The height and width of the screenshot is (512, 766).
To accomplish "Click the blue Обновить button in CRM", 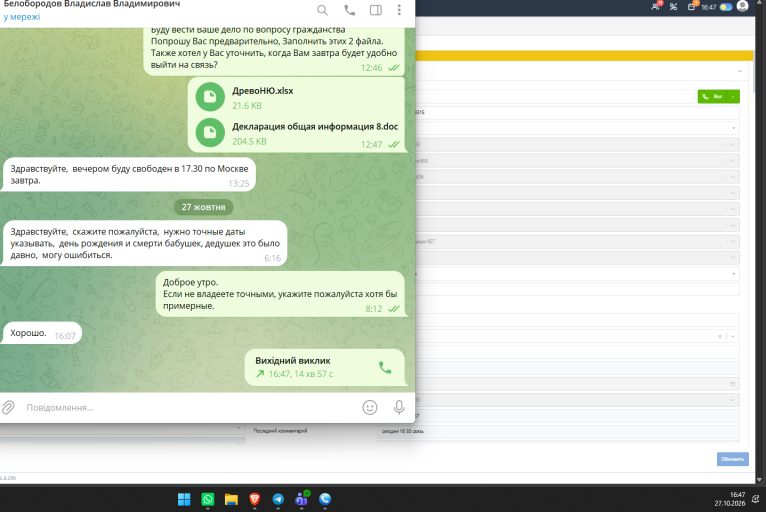I will pos(733,459).
